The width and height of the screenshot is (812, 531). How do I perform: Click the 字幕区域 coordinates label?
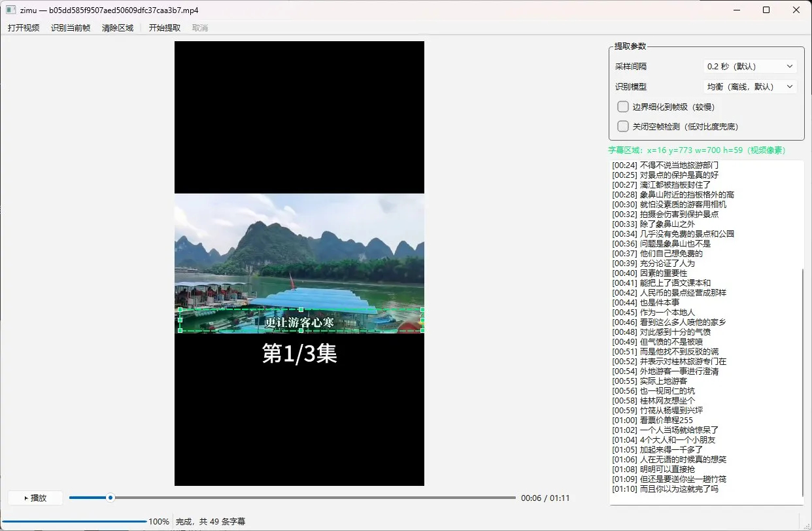[697, 150]
